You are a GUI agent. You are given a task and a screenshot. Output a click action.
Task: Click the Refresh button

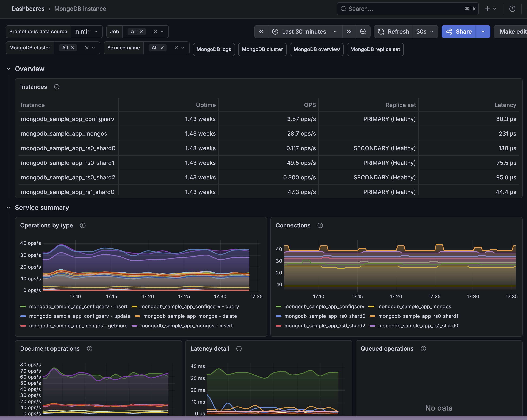click(394, 32)
